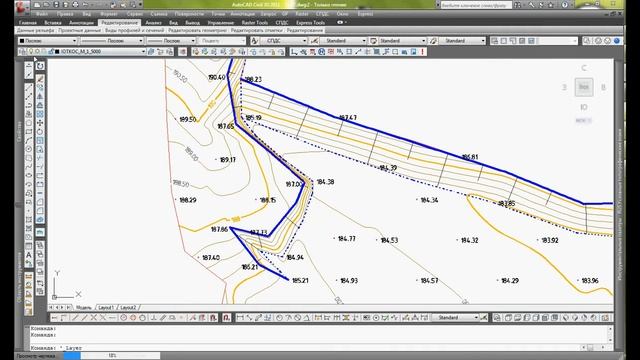Viewport: 640px width, 360px height.
Task: Select Snap to Endpoint on object snap toolbar
Action: click(x=74, y=318)
